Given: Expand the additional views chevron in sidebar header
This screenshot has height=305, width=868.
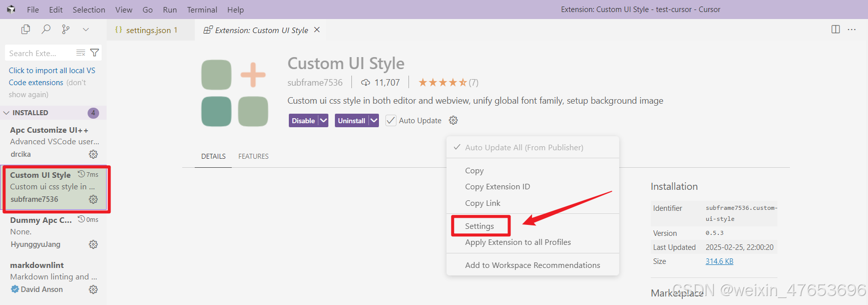Looking at the screenshot, I should point(86,30).
